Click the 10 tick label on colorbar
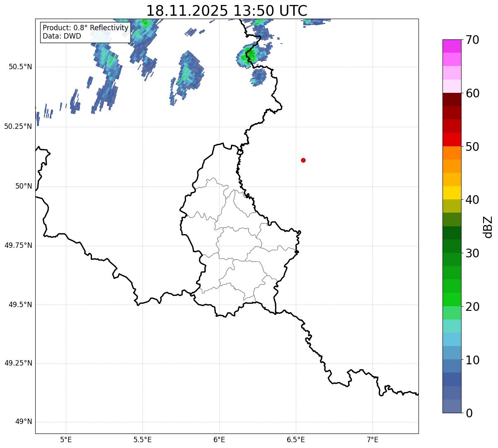498x448 pixels. (472, 360)
